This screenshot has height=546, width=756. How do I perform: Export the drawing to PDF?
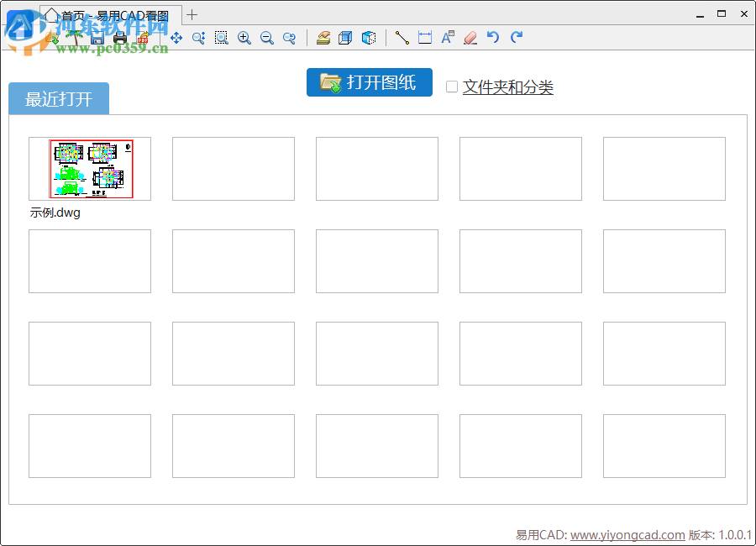click(143, 38)
